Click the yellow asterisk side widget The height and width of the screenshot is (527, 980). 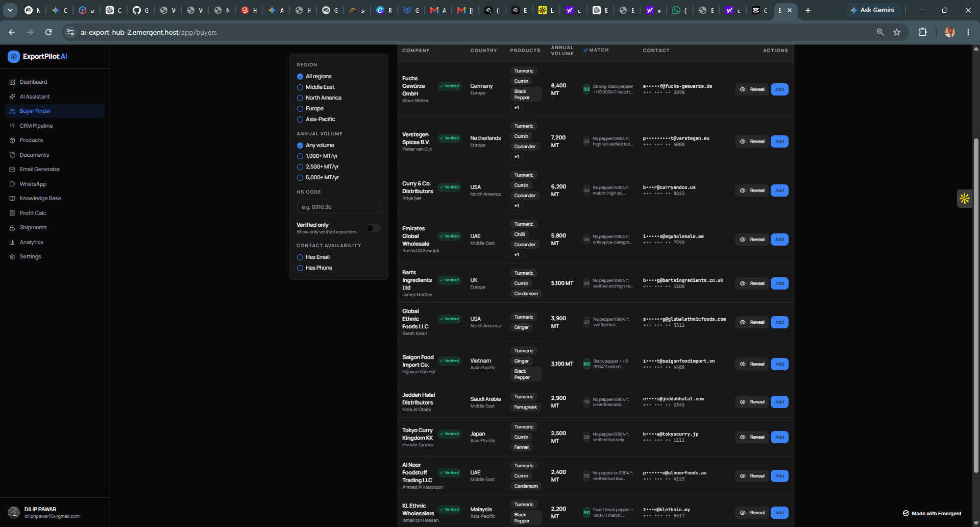pos(964,198)
